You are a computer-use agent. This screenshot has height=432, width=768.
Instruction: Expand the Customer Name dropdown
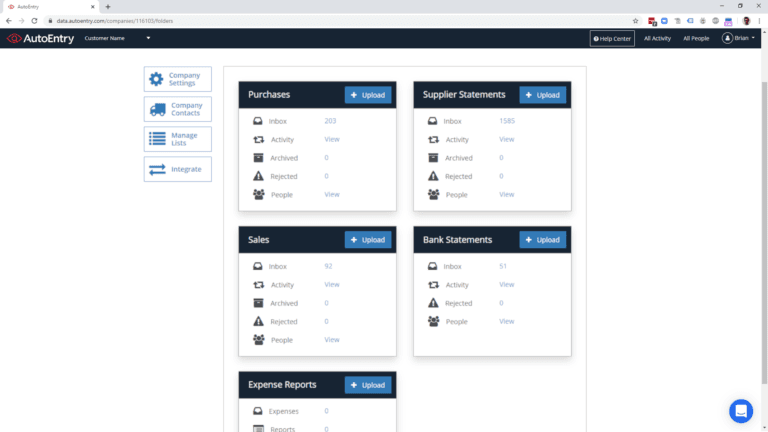pyautogui.click(x=148, y=38)
